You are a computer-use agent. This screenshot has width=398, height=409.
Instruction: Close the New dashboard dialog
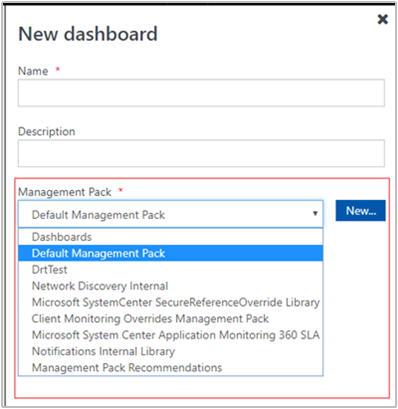(x=383, y=19)
